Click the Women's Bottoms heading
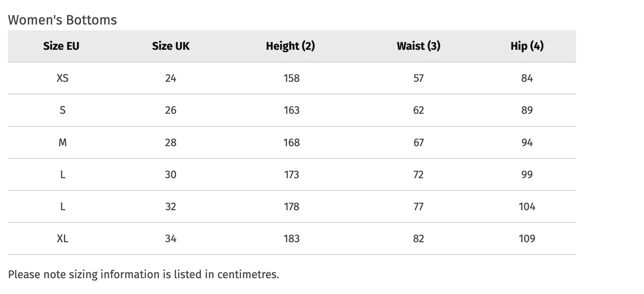This screenshot has height=294, width=644. point(62,20)
